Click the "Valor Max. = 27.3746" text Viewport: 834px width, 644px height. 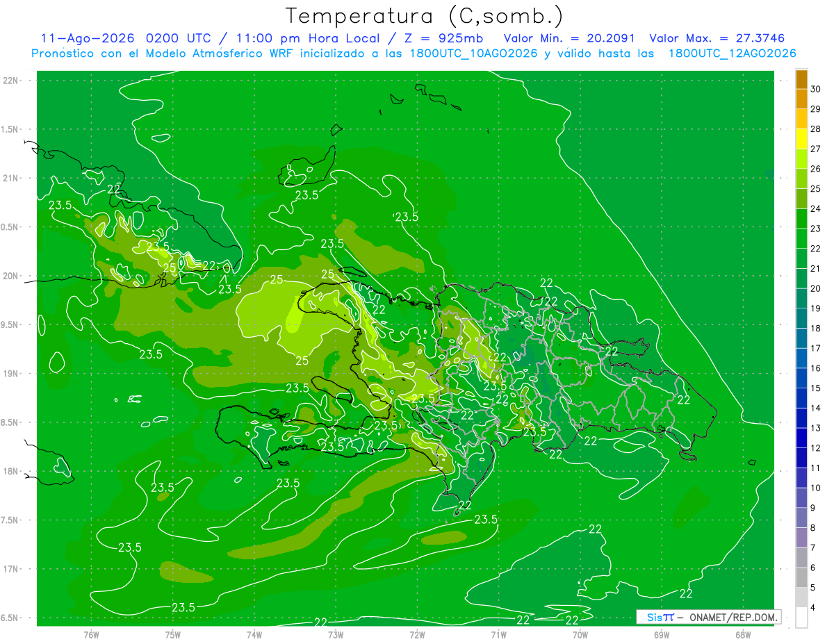[x=718, y=38]
